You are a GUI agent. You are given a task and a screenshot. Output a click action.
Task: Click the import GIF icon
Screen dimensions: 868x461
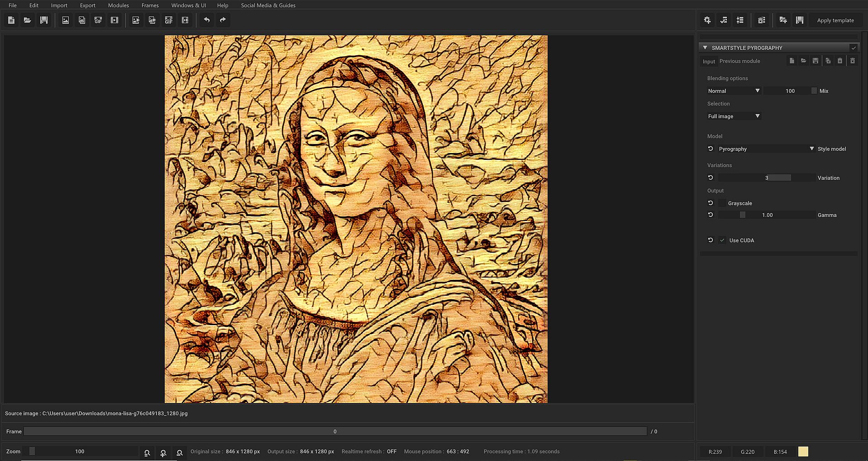click(x=98, y=20)
